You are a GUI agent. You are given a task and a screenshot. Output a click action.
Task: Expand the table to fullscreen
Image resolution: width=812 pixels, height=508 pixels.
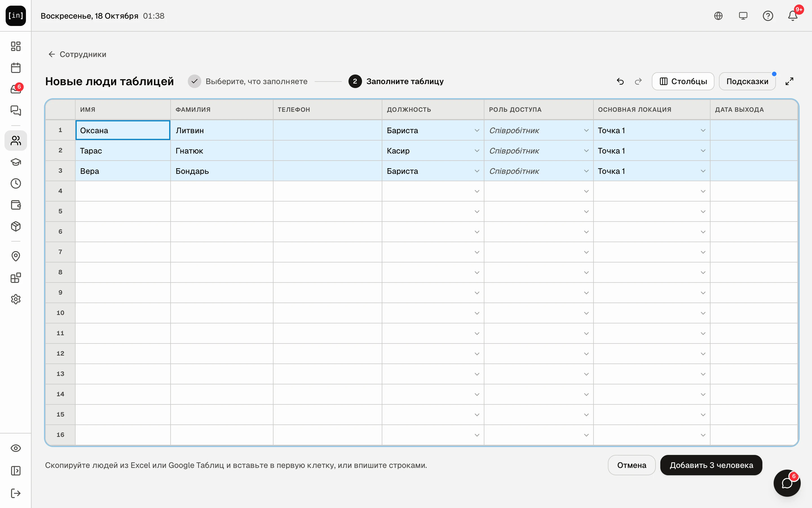[x=789, y=81]
